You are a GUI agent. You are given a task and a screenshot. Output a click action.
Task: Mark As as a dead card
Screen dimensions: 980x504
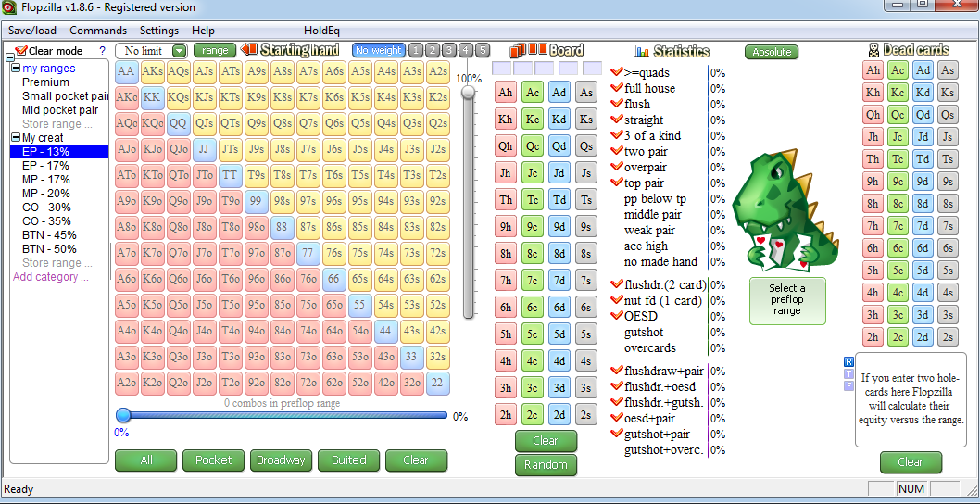[949, 70]
